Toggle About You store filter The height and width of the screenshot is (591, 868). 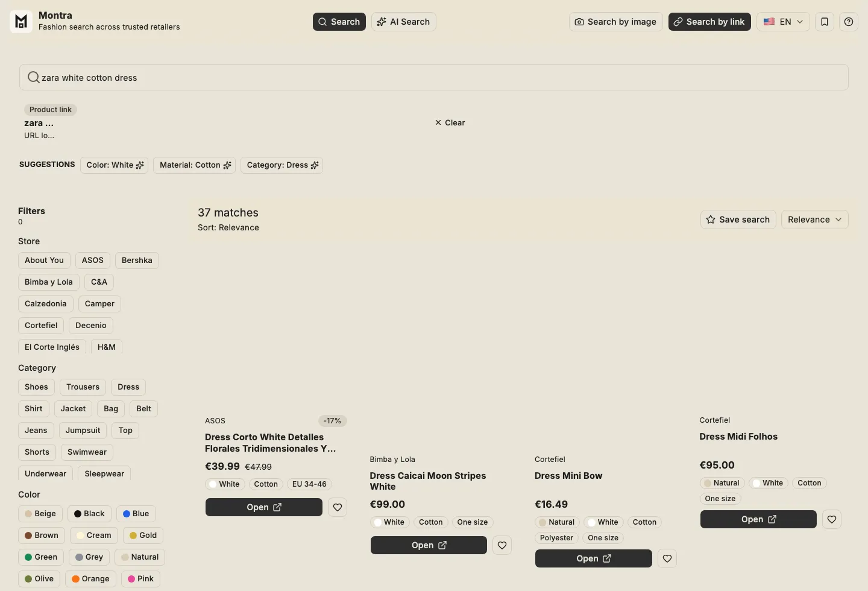coord(44,261)
